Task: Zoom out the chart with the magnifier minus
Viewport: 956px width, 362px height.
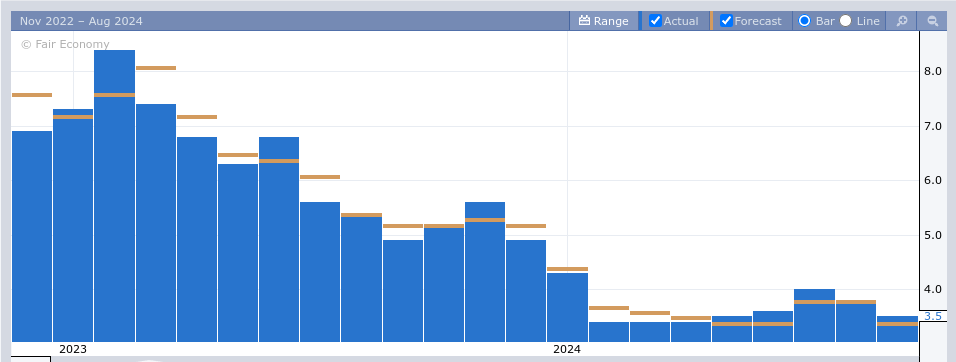Action: pos(932,21)
